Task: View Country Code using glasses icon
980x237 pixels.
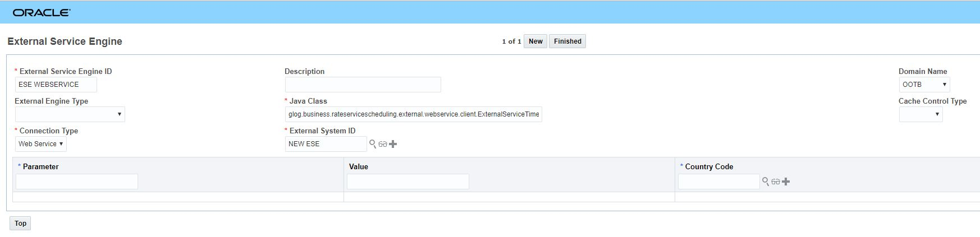Action: 776,182
